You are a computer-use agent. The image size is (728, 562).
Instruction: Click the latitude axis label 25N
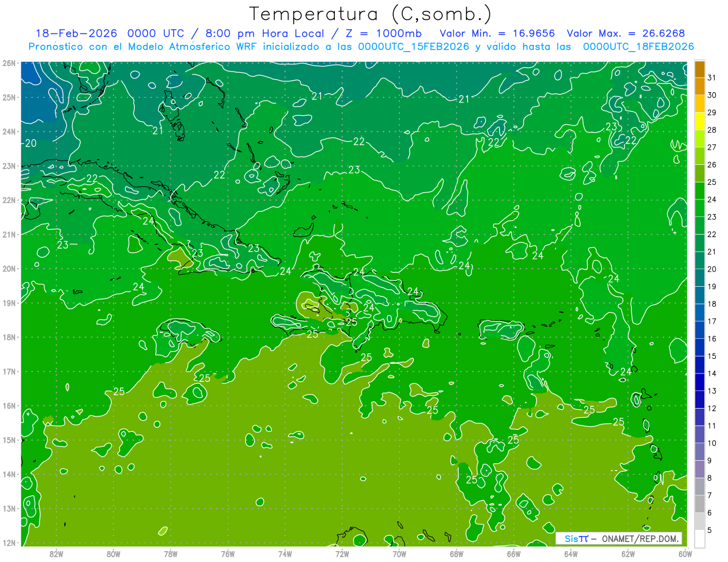pos(8,97)
